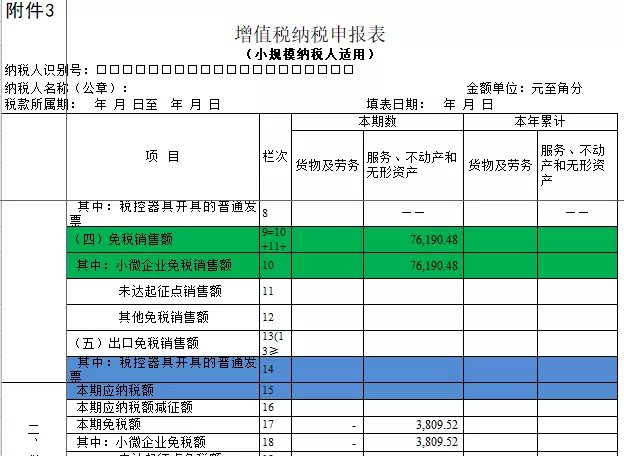Select the 栏次 cell reading 14

tap(275, 370)
